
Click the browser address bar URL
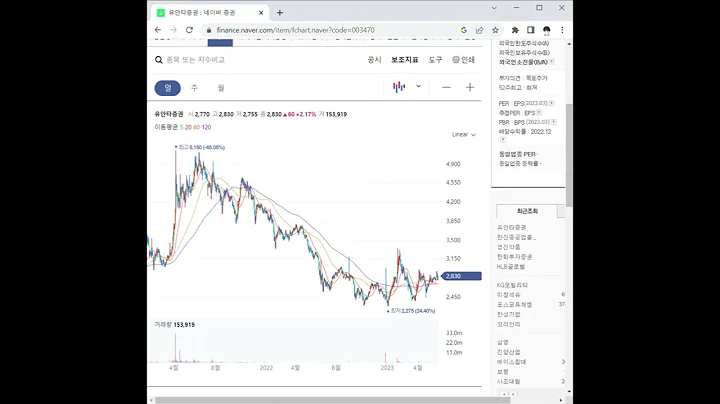coord(295,30)
